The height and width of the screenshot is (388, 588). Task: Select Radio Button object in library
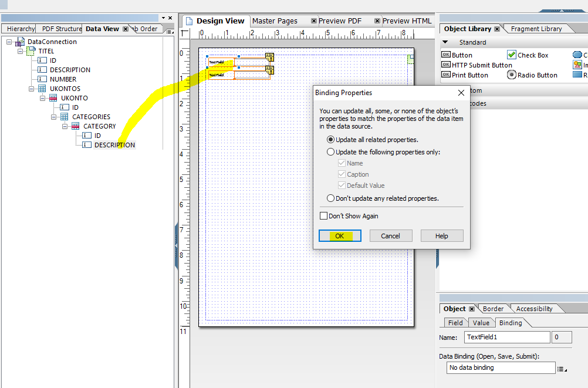(511, 75)
